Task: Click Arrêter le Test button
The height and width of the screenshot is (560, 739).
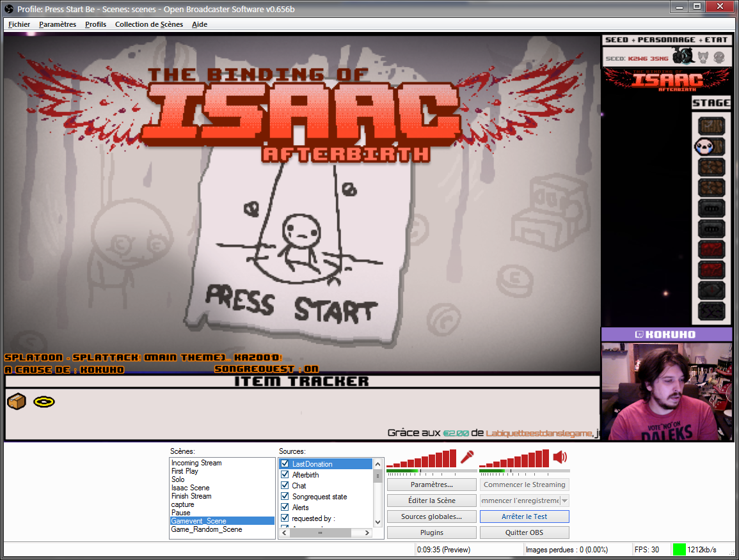Action: (x=525, y=517)
